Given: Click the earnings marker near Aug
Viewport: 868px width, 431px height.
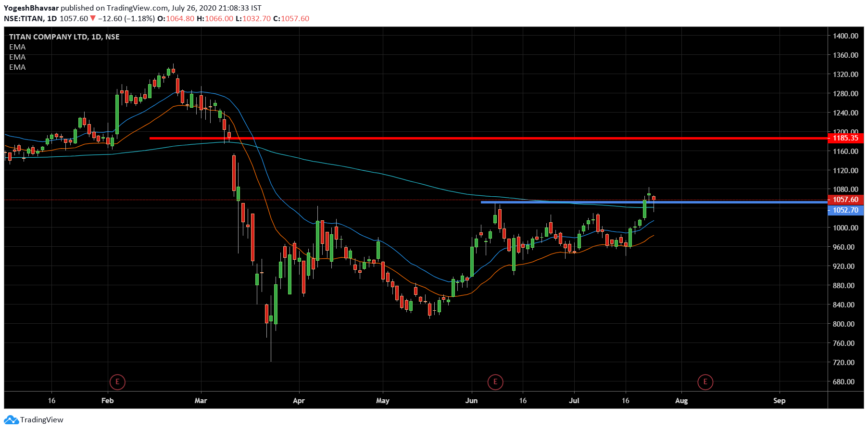Looking at the screenshot, I should coord(705,382).
